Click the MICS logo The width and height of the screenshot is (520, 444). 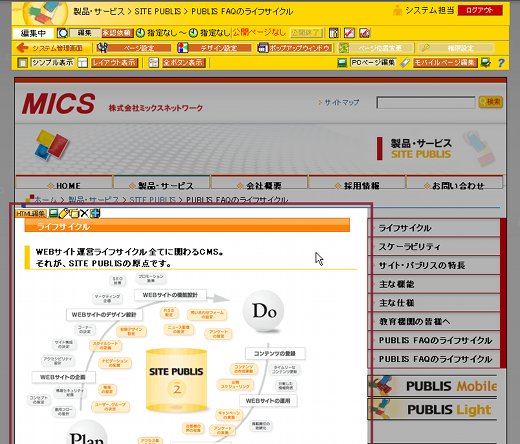59,104
